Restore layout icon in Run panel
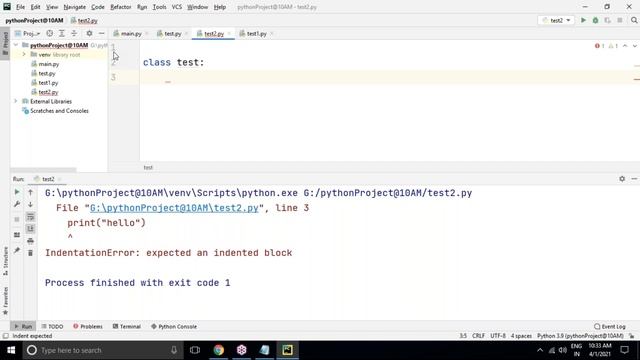Viewport: 640px width, 360px height. click(x=17, y=235)
